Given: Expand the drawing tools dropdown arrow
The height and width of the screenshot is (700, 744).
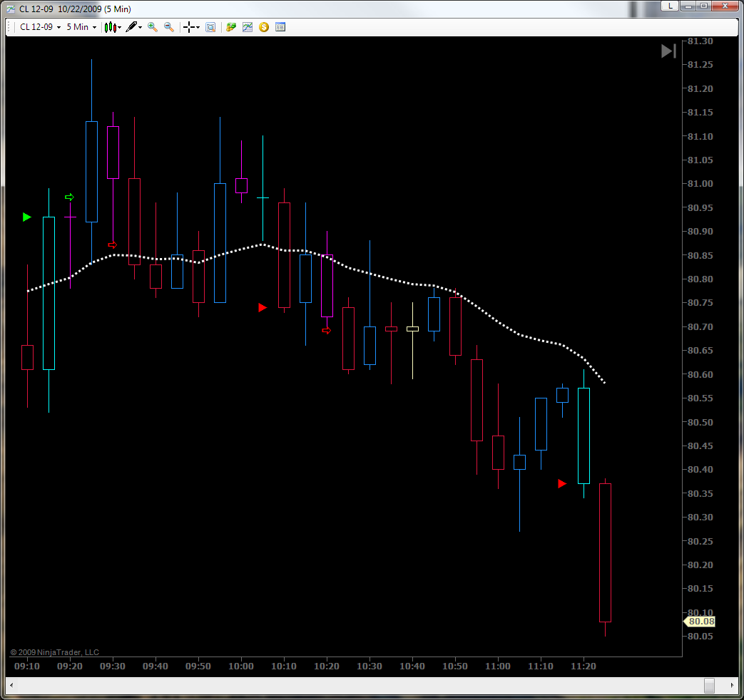Looking at the screenshot, I should [140, 28].
